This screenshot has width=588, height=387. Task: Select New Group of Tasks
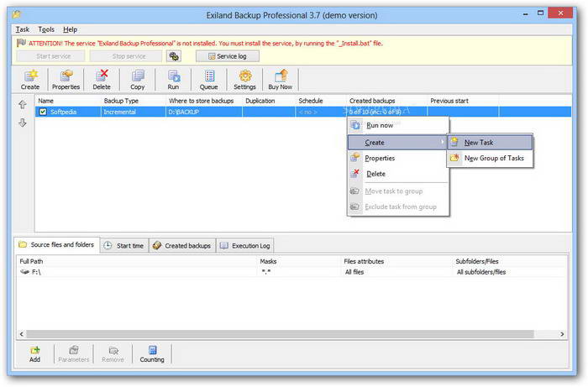[490, 158]
